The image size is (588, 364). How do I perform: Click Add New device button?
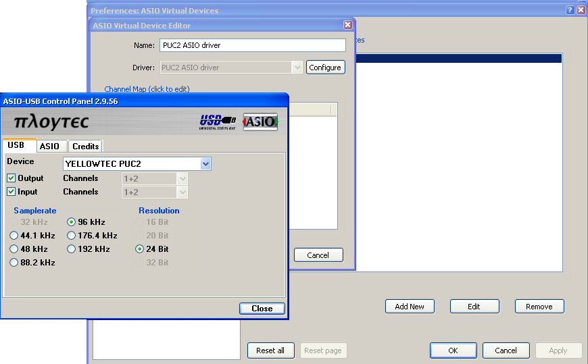pyautogui.click(x=410, y=307)
